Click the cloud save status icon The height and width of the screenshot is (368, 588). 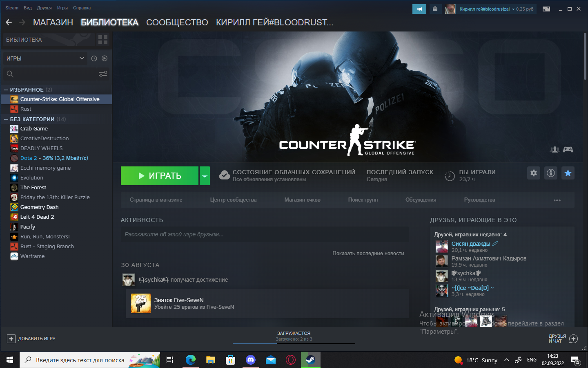point(224,175)
